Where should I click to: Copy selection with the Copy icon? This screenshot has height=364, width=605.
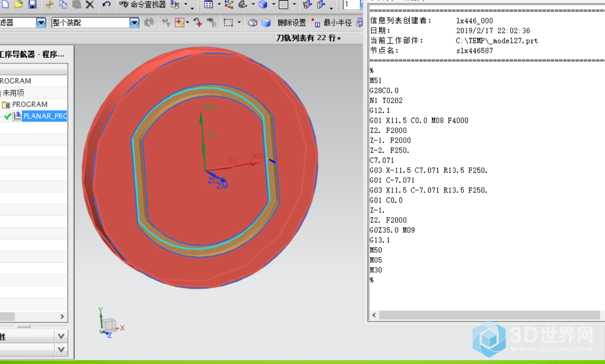pyautogui.click(x=63, y=5)
